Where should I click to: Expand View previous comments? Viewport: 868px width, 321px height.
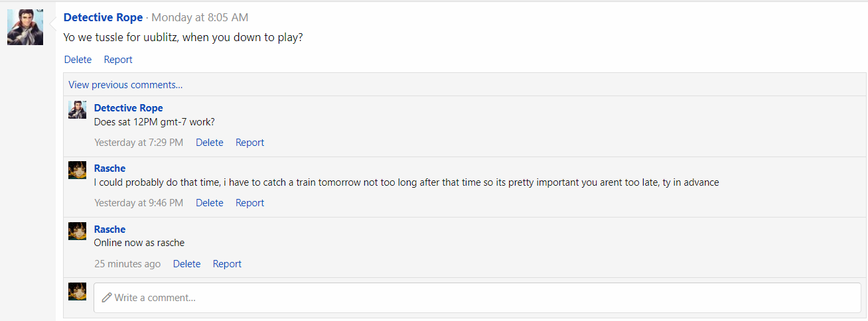point(125,85)
